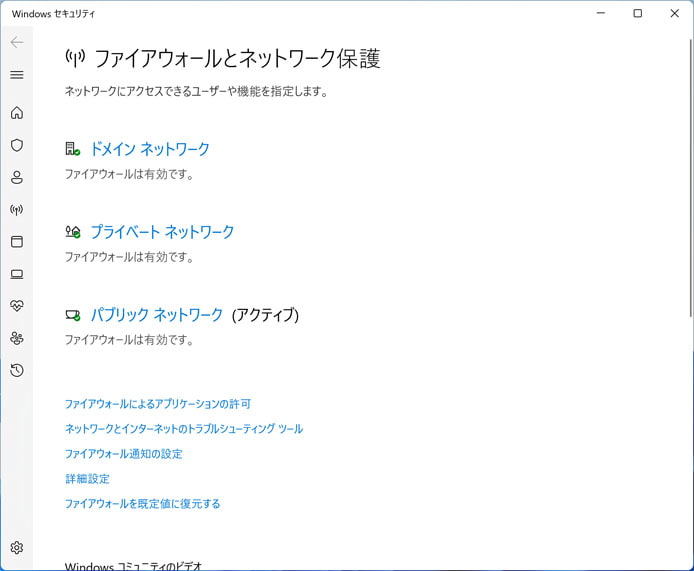
Task: Minimize the Windows セキュリティ window
Action: pos(601,13)
